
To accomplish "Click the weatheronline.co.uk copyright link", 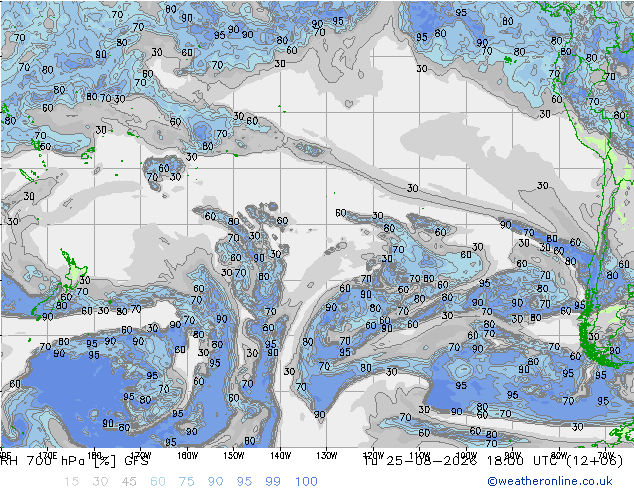I will pos(550,481).
